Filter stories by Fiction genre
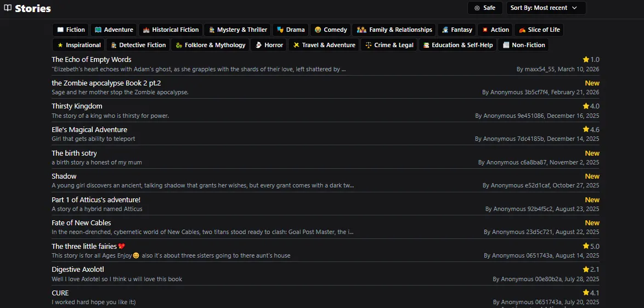Screen dimensions: 644x308 point(71,30)
